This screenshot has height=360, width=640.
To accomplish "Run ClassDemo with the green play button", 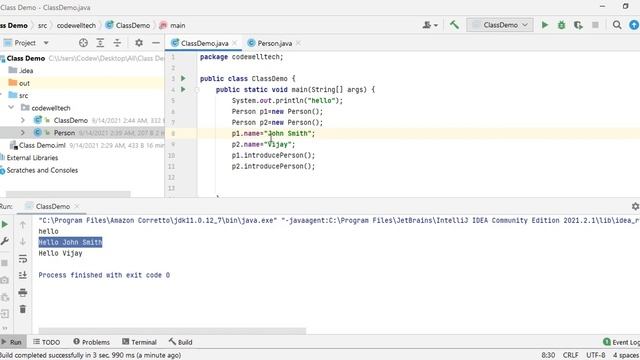I will [544, 25].
